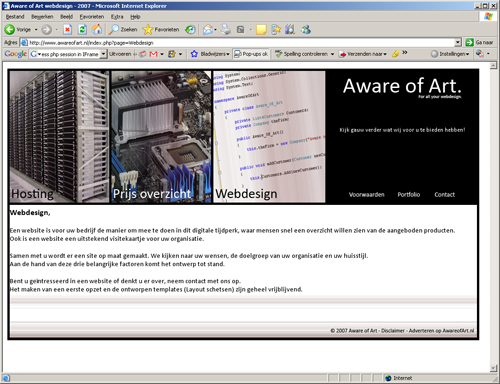This screenshot has width=500, height=384.
Task: Expand the address bar dropdown
Action: [458, 43]
